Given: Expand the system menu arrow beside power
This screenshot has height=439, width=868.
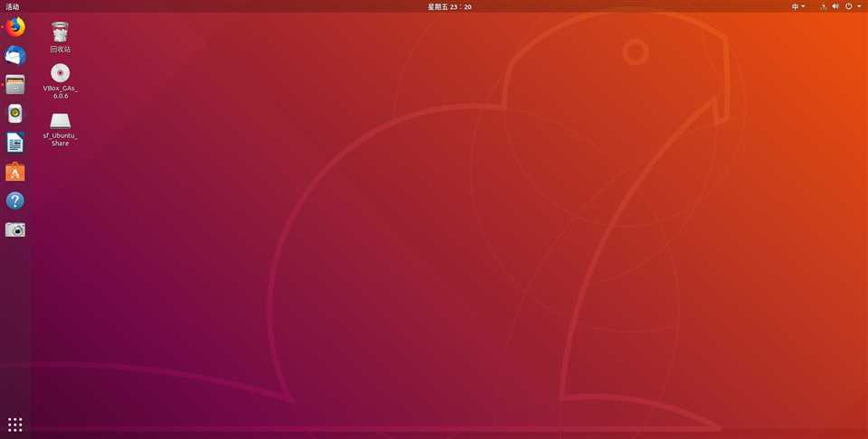Looking at the screenshot, I should coord(859,6).
